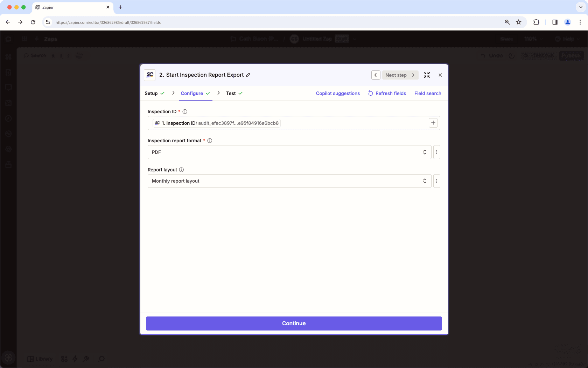
Task: Expand the Help dropdown at top right
Action: coord(567,39)
